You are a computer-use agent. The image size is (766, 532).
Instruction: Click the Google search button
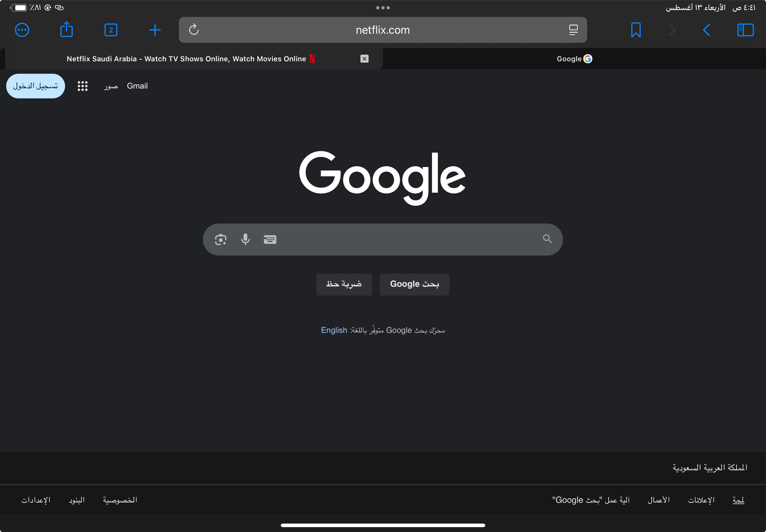click(414, 284)
